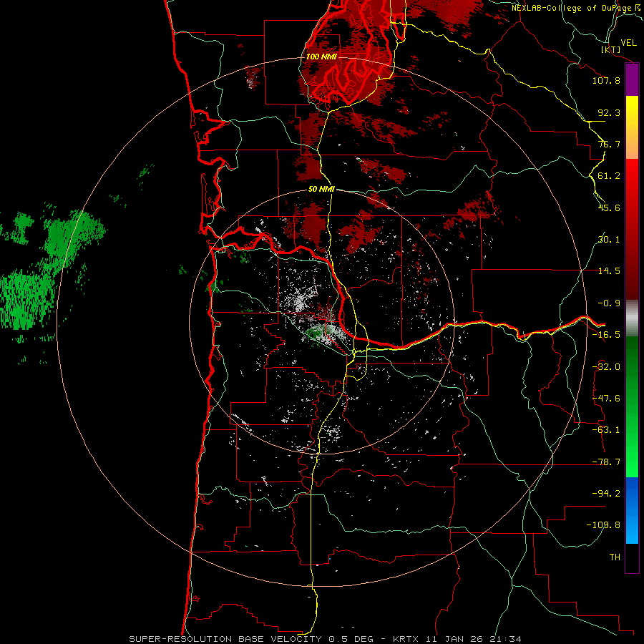Click the -16.5 velocity scale value
Screen dimensions: 644x644
tap(606, 335)
